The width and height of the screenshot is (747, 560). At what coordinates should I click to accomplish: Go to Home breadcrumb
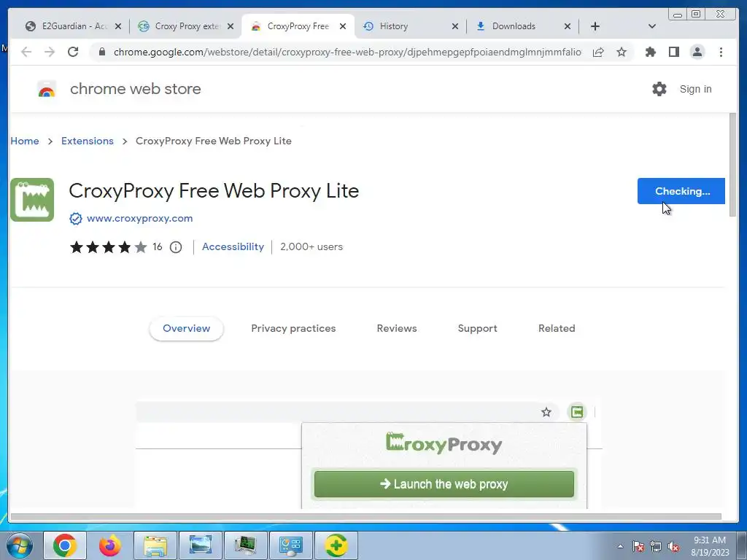[25, 141]
